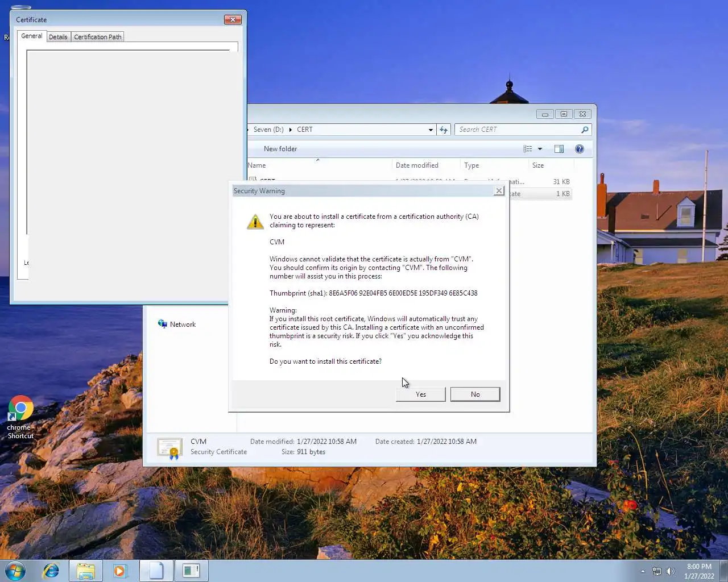This screenshot has height=582, width=728.
Task: Close the Security Warning dialog
Action: point(499,191)
